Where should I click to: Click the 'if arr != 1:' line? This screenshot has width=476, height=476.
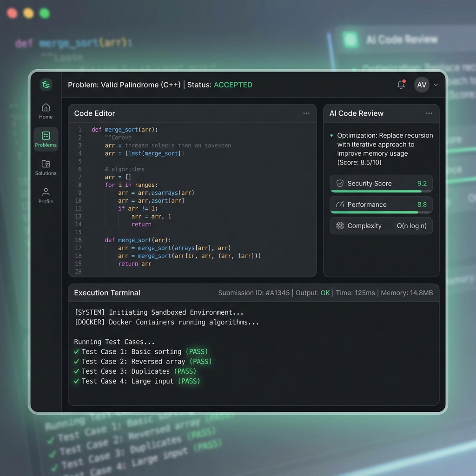[138, 209]
